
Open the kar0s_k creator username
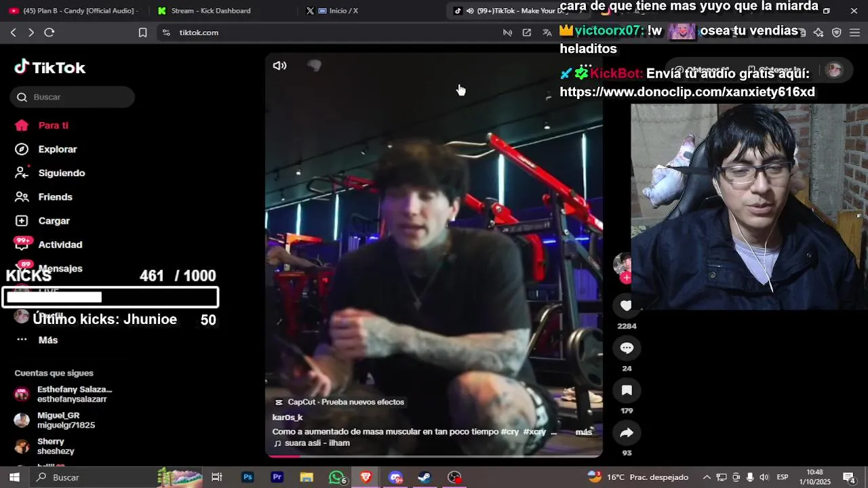[288, 418]
